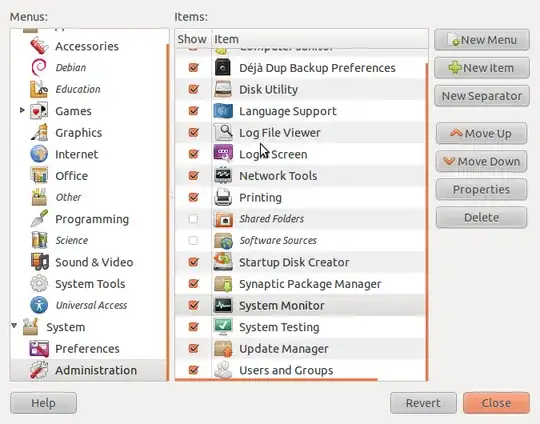Open Properties for selected item
Image resolution: width=540 pixels, height=424 pixels.
[x=481, y=189]
